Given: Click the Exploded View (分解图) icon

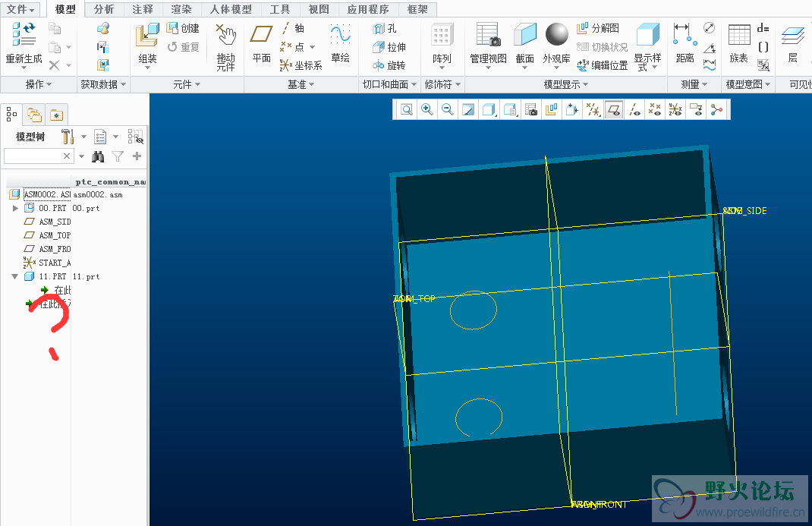Looking at the screenshot, I should tap(583, 28).
